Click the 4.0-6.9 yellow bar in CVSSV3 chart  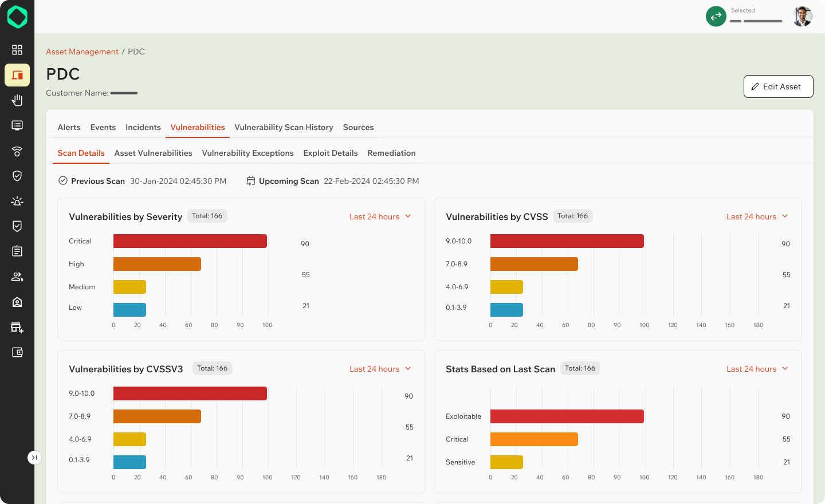[x=129, y=439]
